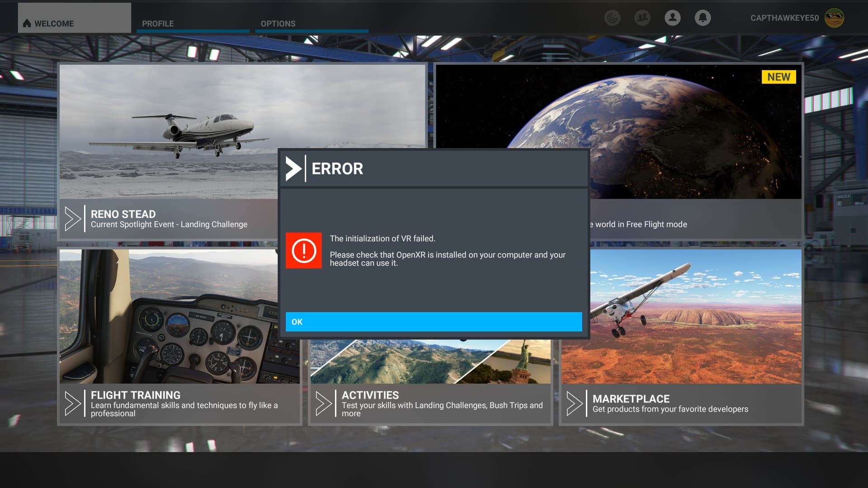Open the friends list icon
The width and height of the screenshot is (868, 488).
(x=642, y=18)
